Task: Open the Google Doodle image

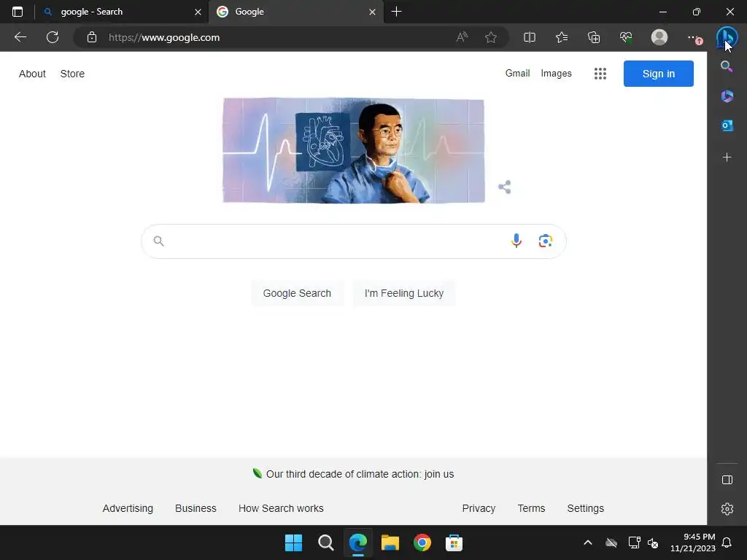Action: pyautogui.click(x=354, y=150)
